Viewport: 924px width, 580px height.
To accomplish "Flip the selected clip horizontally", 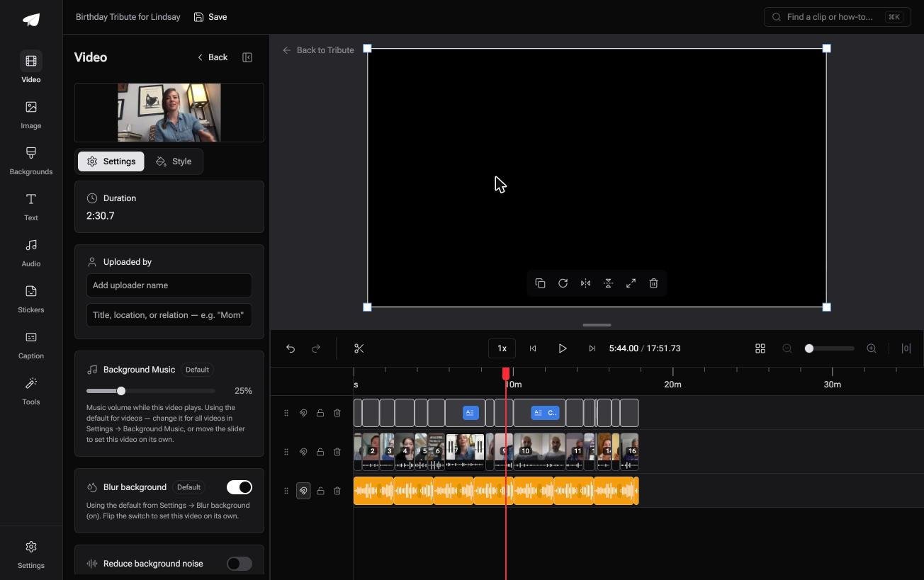I will coord(585,283).
